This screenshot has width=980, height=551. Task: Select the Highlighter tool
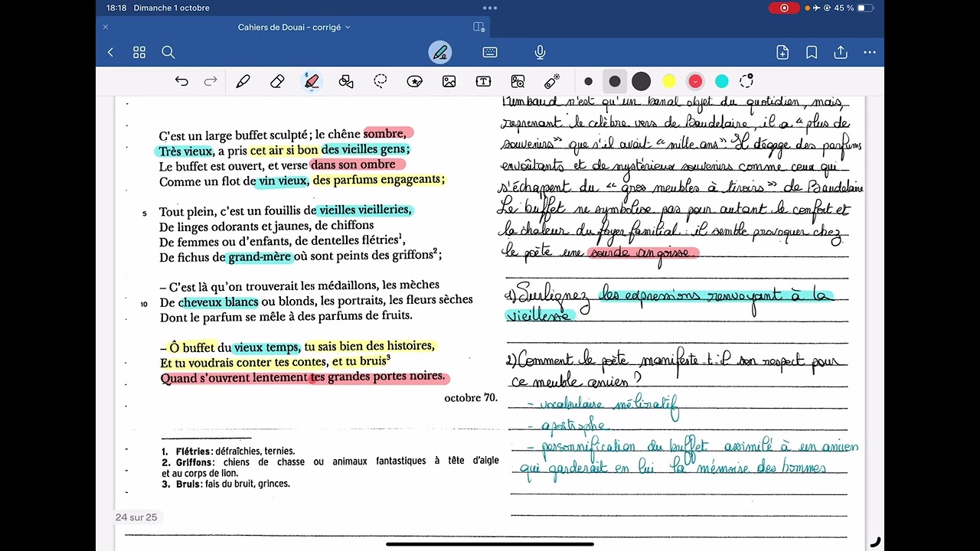[x=312, y=81]
